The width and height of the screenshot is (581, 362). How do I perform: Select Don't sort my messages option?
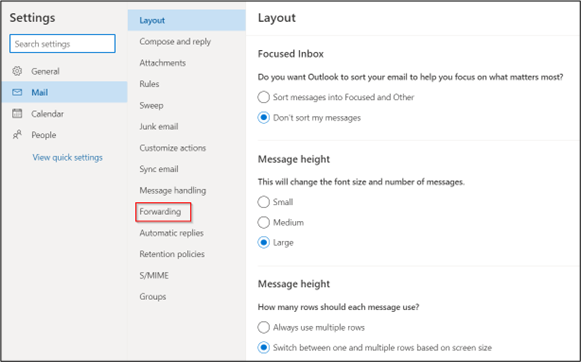263,118
